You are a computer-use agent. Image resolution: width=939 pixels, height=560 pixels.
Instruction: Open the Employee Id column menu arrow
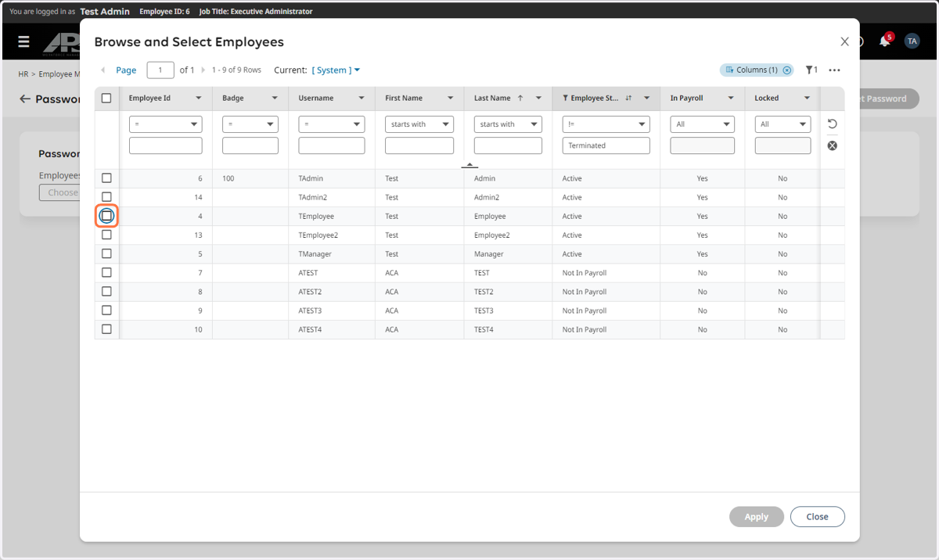point(199,99)
